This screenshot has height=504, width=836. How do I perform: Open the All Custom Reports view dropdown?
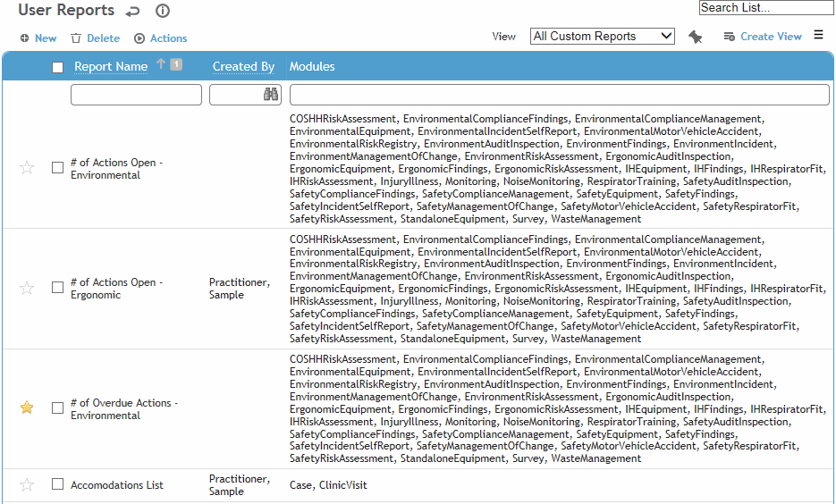(x=603, y=37)
